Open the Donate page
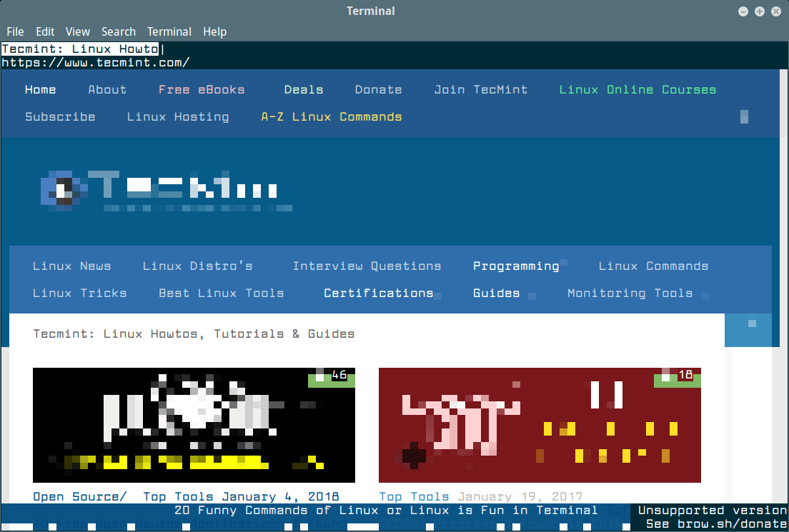Image resolution: width=789 pixels, height=532 pixels. click(x=378, y=89)
